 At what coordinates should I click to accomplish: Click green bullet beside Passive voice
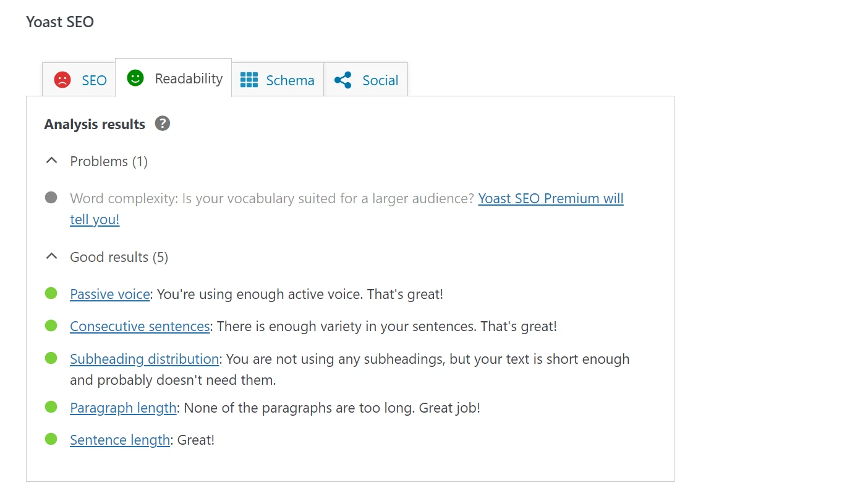click(51, 293)
